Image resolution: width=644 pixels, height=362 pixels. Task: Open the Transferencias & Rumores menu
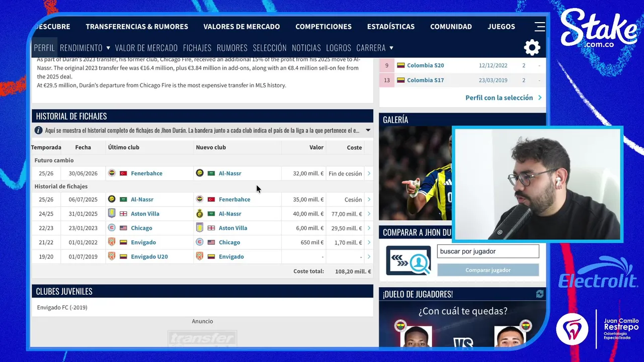pos(137,27)
